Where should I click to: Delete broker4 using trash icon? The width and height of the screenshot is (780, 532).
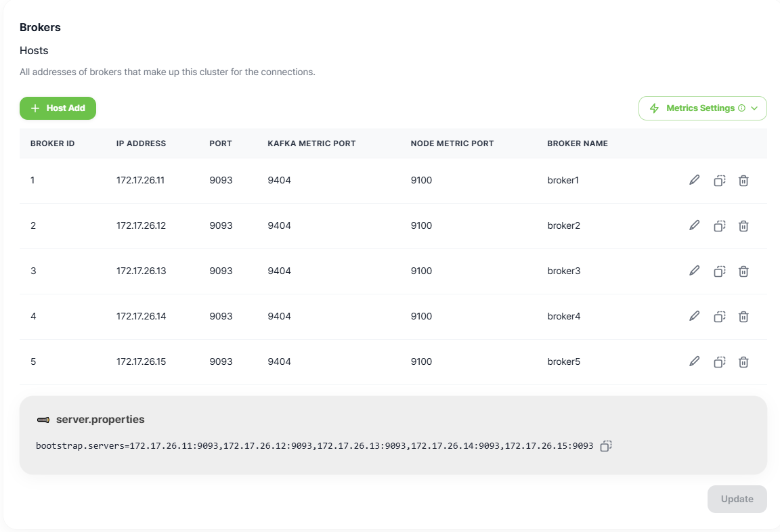coord(743,316)
